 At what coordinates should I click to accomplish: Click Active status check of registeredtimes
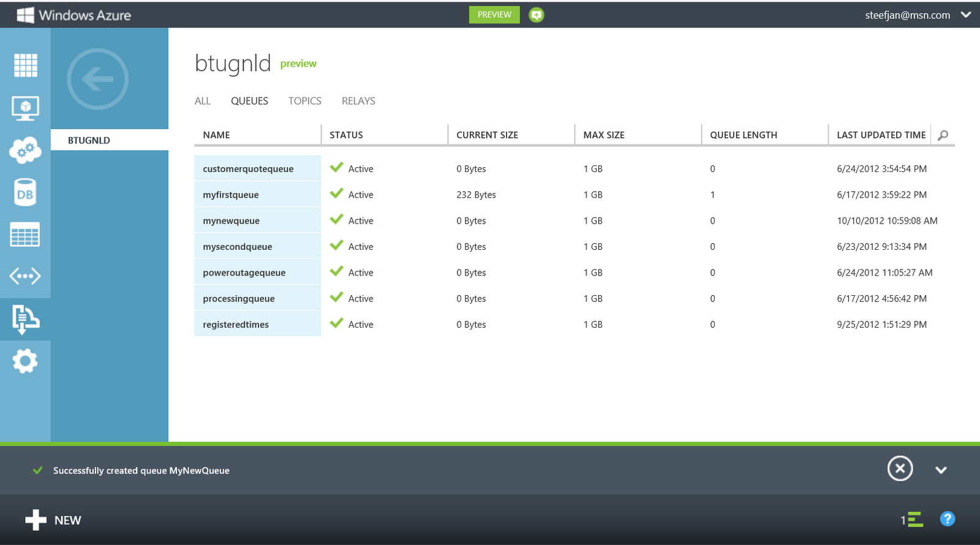tap(336, 323)
